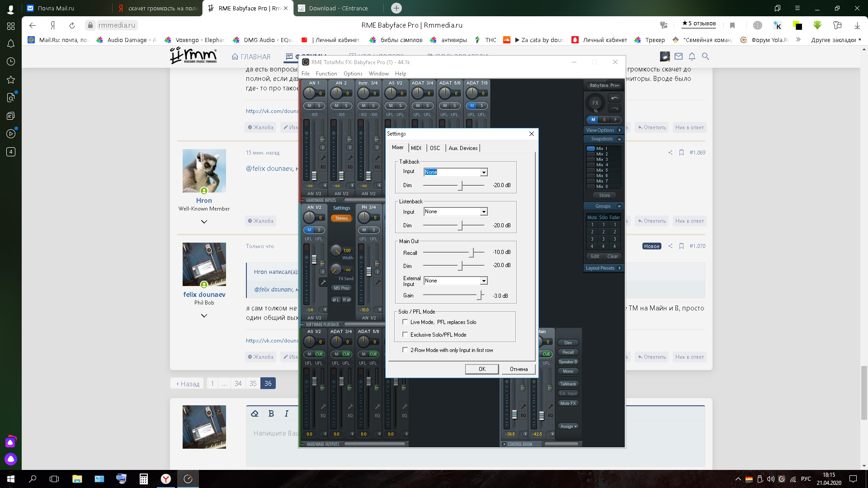Screen dimensions: 868x488
Task: Click the FX percent round button
Action: click(595, 103)
